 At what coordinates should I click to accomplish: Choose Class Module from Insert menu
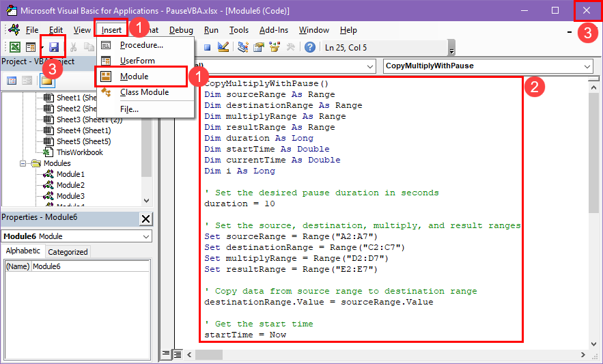pos(145,92)
